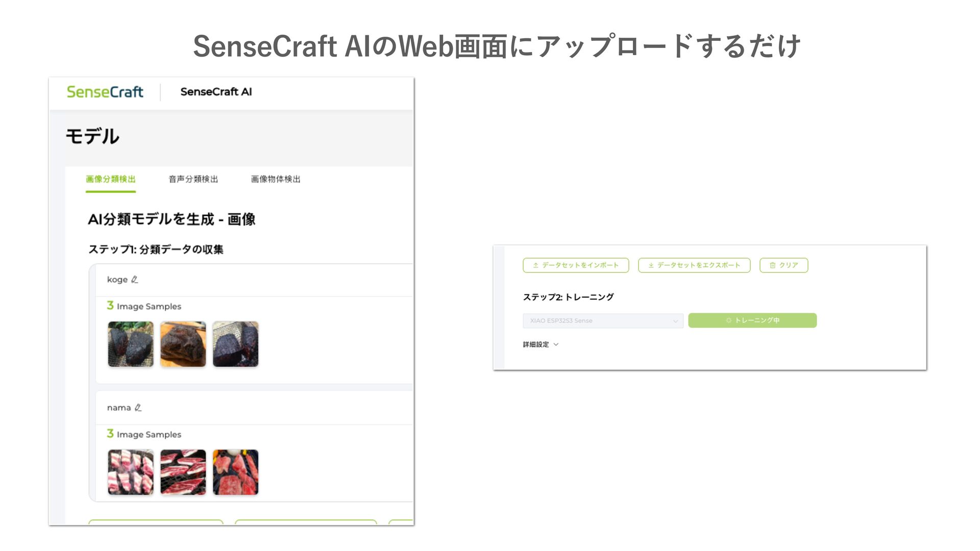Click the green トレーニング中 button

[752, 320]
